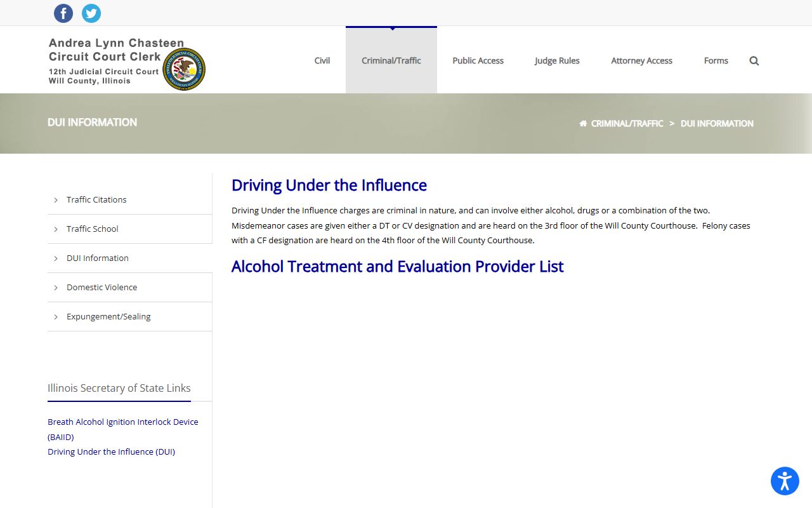Go to Traffic School sidebar link
Viewport: 812px width, 508px height.
[x=93, y=229]
